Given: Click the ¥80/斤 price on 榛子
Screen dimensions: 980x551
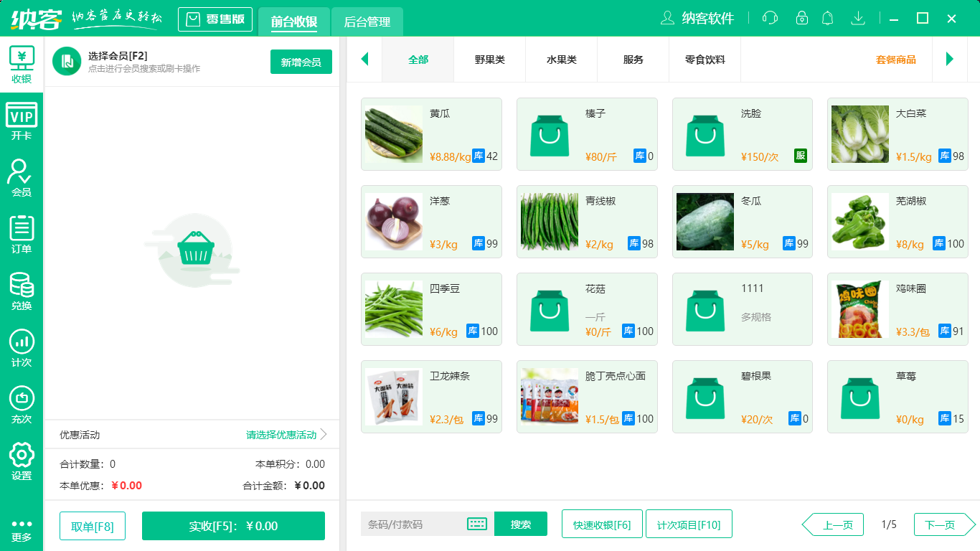Looking at the screenshot, I should tap(601, 157).
